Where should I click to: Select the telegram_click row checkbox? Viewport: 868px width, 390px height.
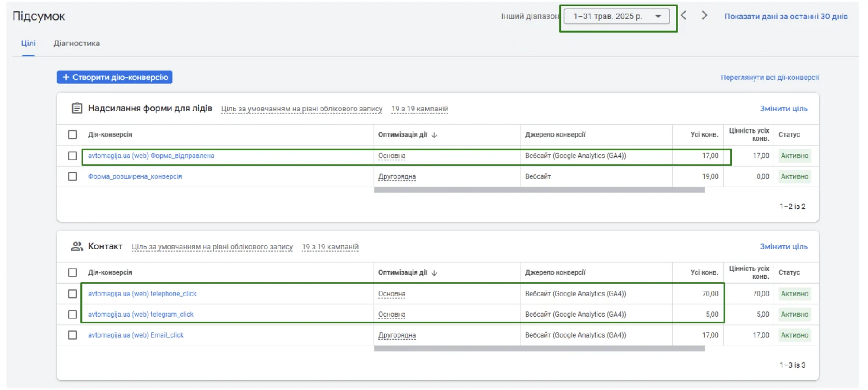pyautogui.click(x=72, y=314)
